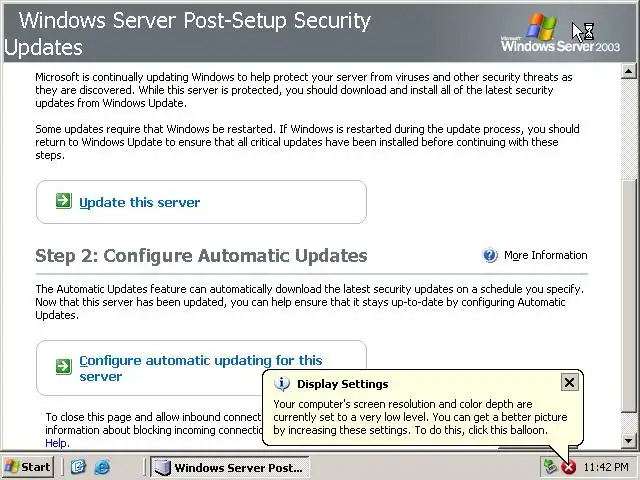The height and width of the screenshot is (480, 640).
Task: Click the Help link at bottom
Action: (x=56, y=443)
